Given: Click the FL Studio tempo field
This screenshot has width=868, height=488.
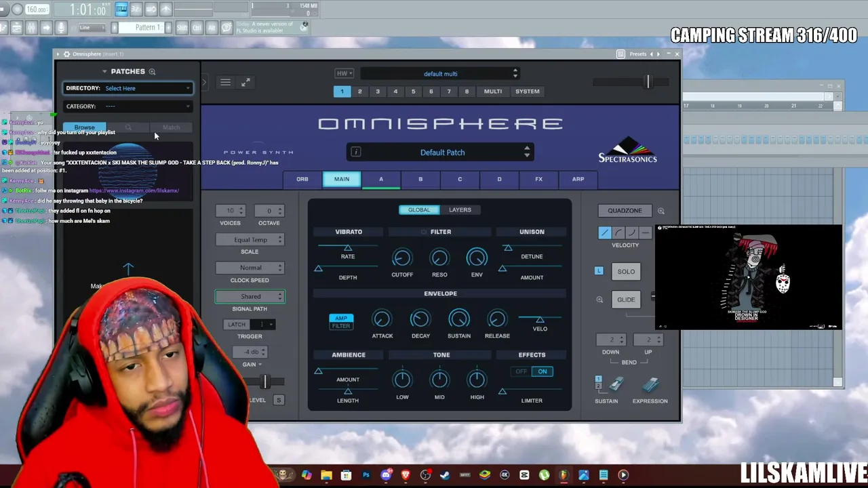Looking at the screenshot, I should tap(37, 9).
